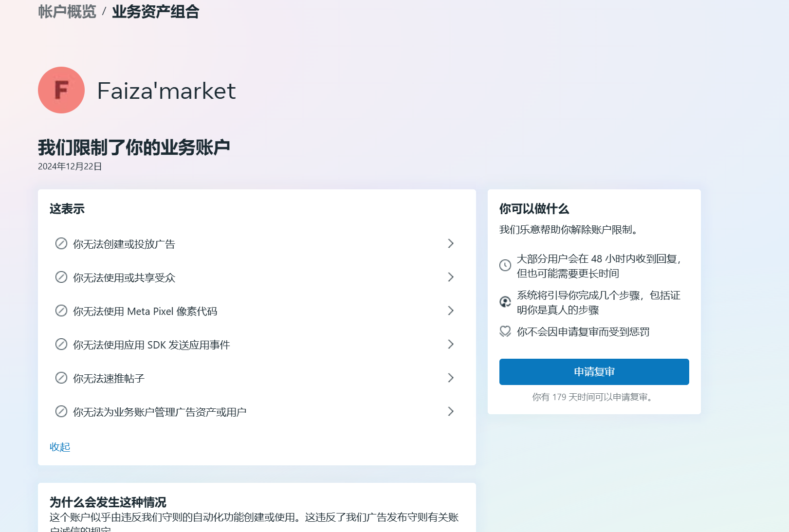
Task: Click the Faiza'market account name
Action: pyautogui.click(x=166, y=91)
